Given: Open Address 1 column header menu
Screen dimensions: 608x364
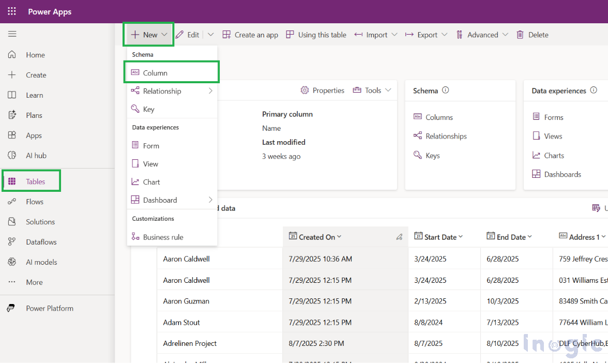Looking at the screenshot, I should click(x=603, y=236).
